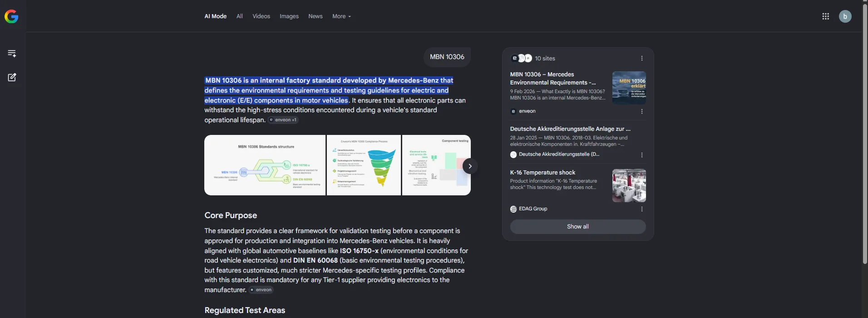Screen dimensions: 868x318
Task: Open three-dot menu for EDAG Group source
Action: point(641,209)
